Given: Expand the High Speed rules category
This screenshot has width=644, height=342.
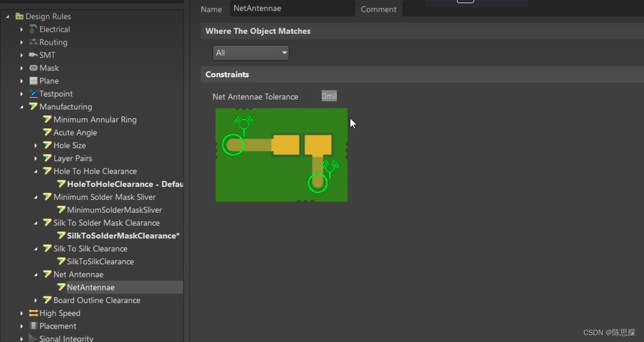Looking at the screenshot, I should [21, 313].
